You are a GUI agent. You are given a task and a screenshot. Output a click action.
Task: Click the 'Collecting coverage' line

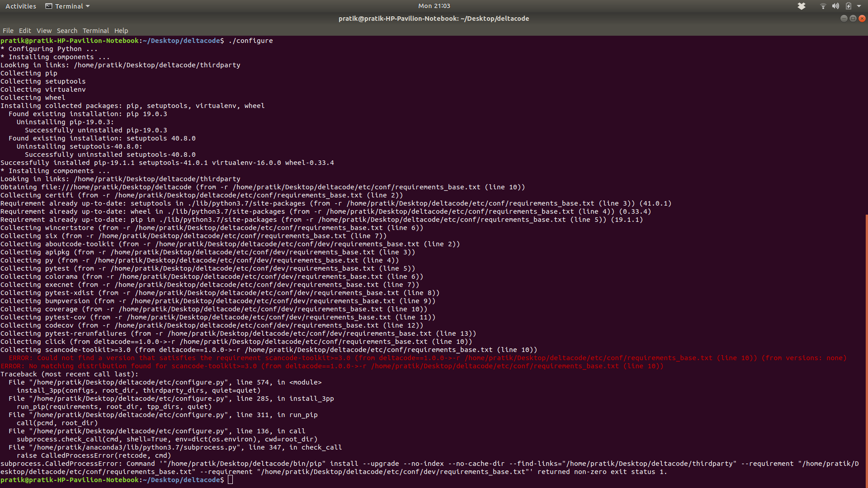pyautogui.click(x=214, y=309)
